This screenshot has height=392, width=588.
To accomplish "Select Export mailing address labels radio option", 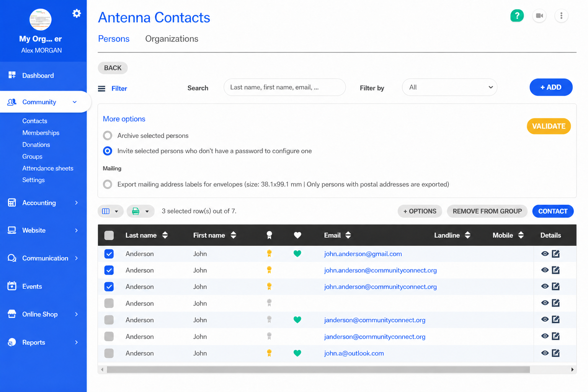I will 108,184.
